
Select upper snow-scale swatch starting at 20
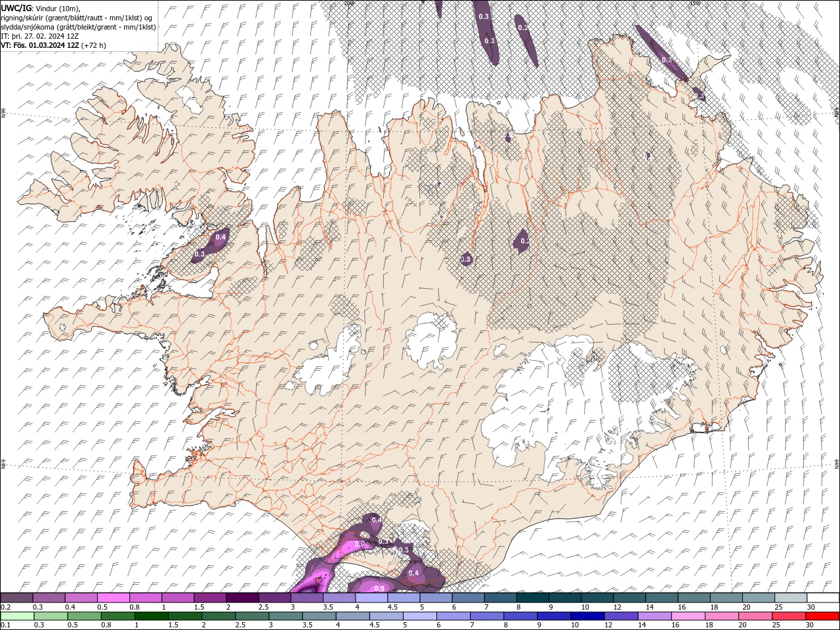[758, 598]
